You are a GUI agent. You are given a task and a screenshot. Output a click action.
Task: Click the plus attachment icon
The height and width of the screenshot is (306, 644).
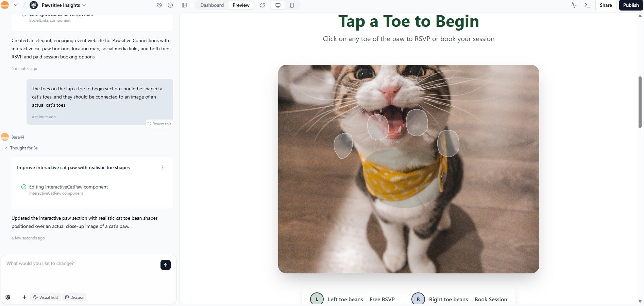24,297
